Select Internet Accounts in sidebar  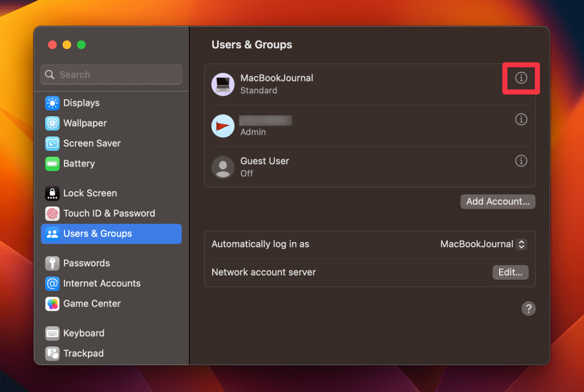[x=102, y=284]
